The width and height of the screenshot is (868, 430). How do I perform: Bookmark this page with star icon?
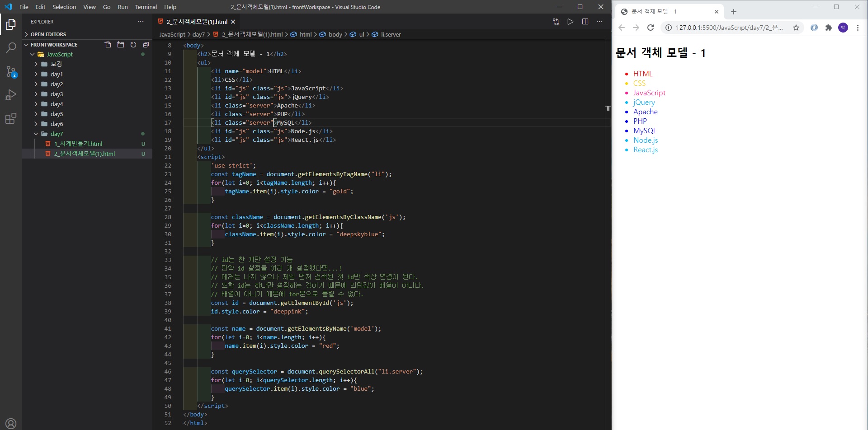(796, 28)
